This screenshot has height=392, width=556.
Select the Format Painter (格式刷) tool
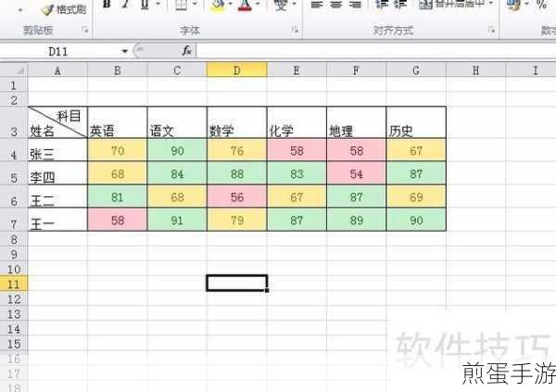(x=64, y=9)
